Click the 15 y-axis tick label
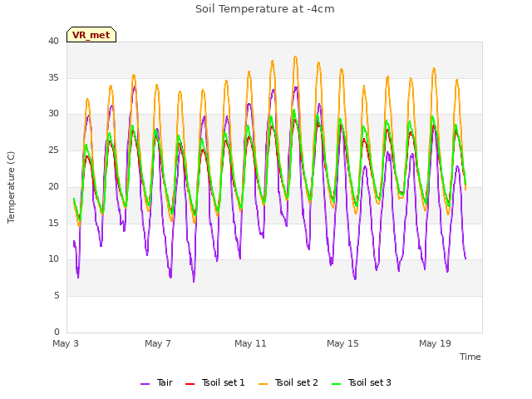532x399 pixels. coord(53,223)
